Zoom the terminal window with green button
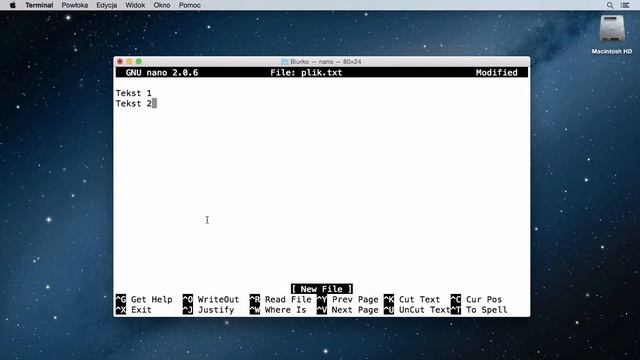The image size is (640, 360). tap(139, 62)
